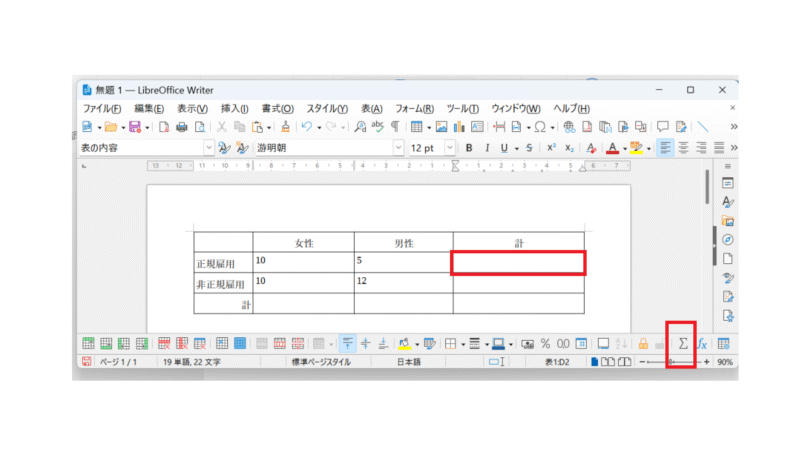Screen dimensions: 800x450
Task: Expand the 12 pt font size dropdown
Action: click(449, 148)
